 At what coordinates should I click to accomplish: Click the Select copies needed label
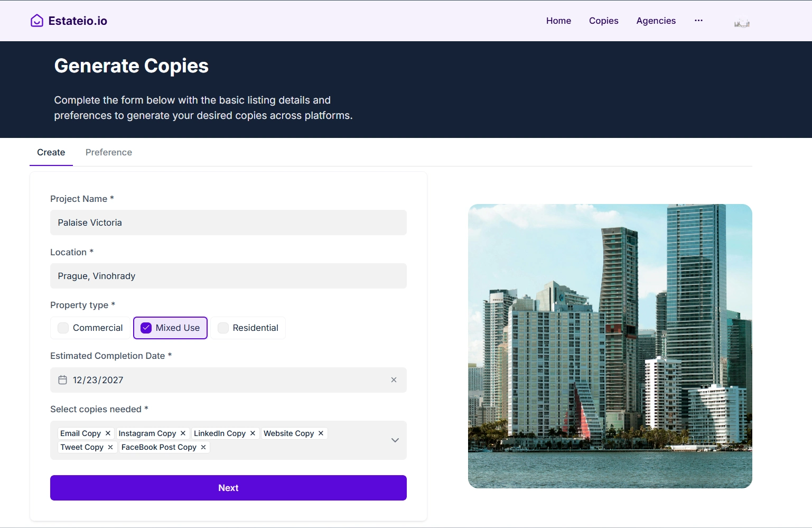coord(99,409)
